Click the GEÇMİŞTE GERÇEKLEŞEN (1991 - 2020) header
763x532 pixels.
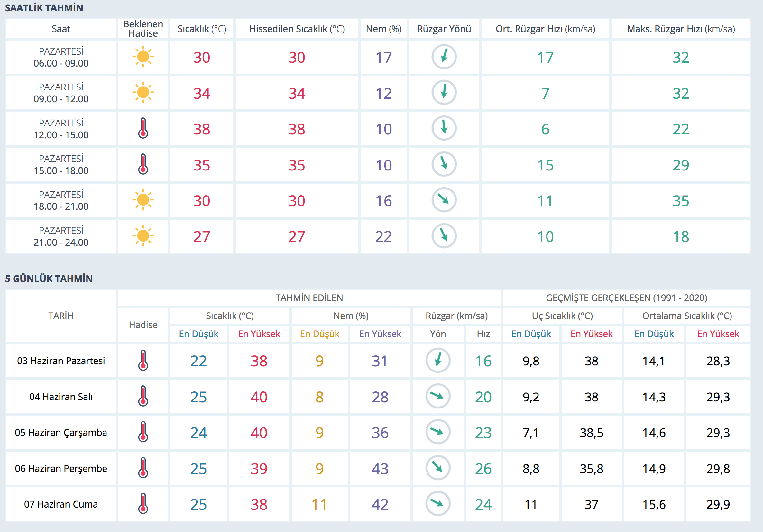click(626, 298)
